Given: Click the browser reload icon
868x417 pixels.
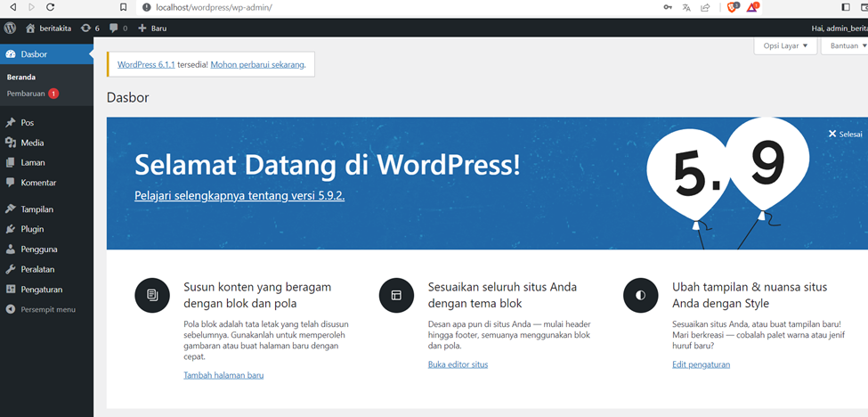Looking at the screenshot, I should [x=50, y=7].
